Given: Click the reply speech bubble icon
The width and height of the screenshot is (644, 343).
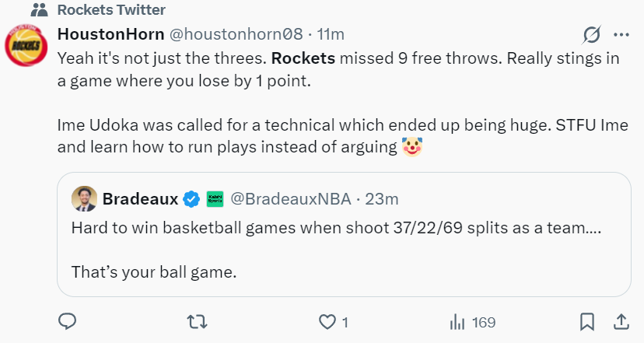Looking at the screenshot, I should pyautogui.click(x=68, y=321).
